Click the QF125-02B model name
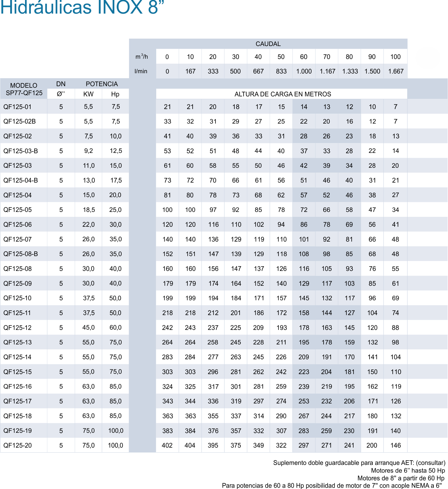 [x=19, y=121]
